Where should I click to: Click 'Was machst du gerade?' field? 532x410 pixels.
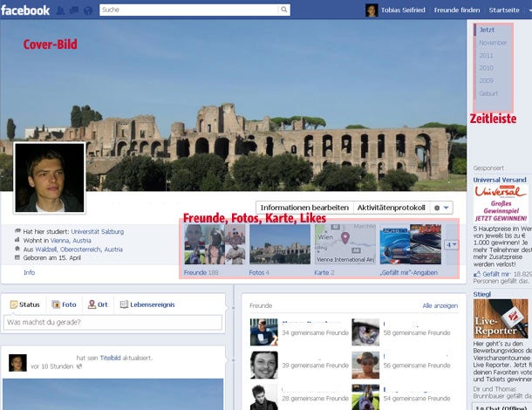point(113,323)
